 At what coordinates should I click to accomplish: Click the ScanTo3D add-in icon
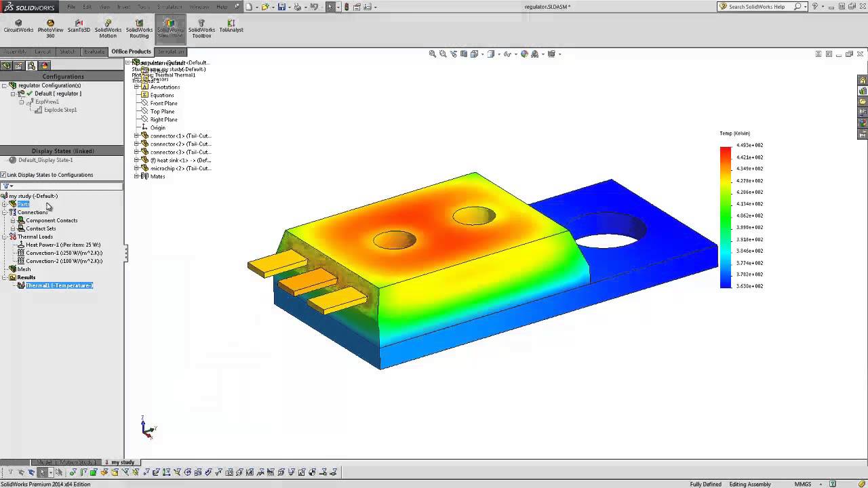79,26
